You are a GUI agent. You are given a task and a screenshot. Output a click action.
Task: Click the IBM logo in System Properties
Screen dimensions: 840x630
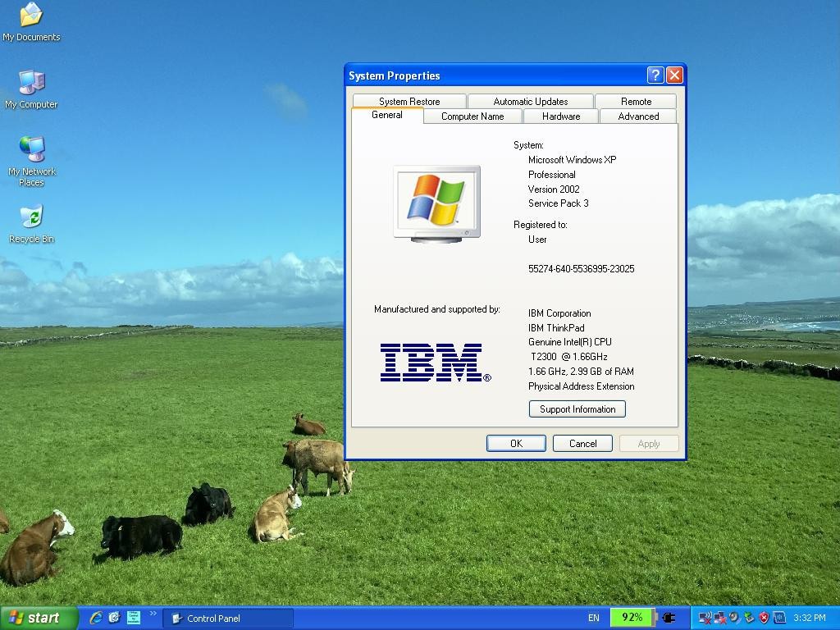click(x=435, y=363)
